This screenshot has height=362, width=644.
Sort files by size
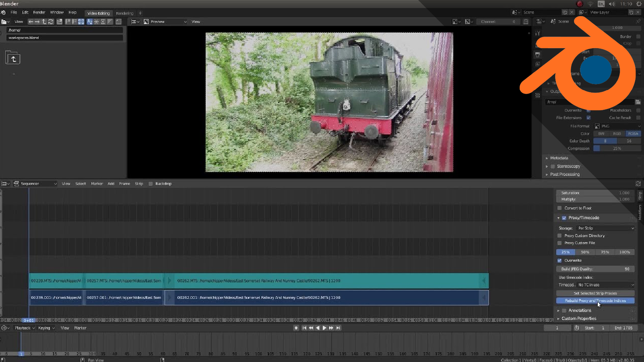(110, 22)
